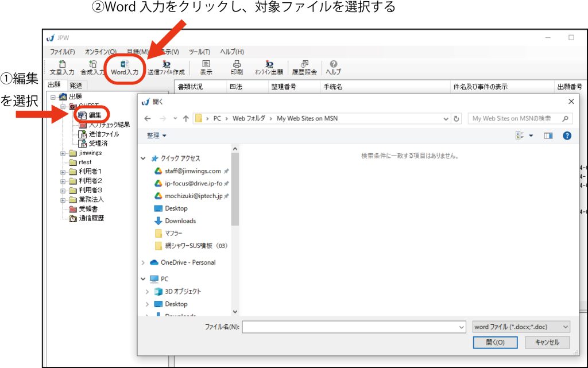Click the 印刷 printer icon

pos(237,68)
